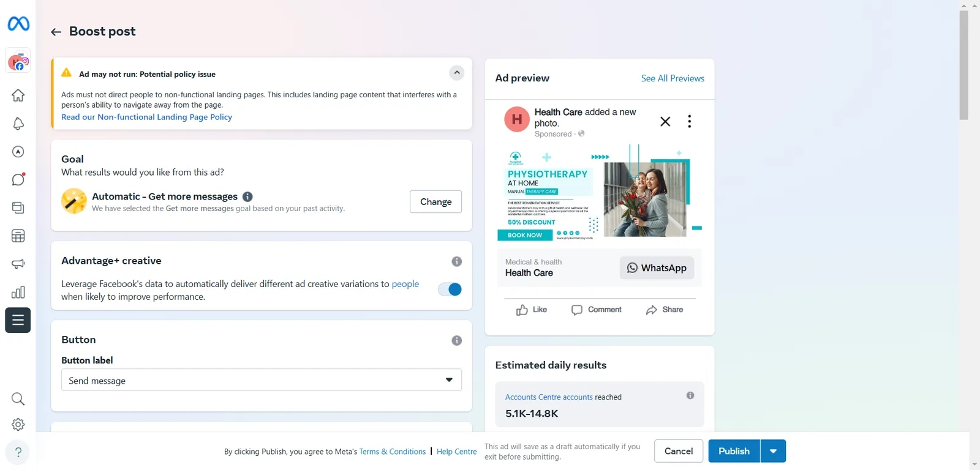Show info about Advantage+ creative
Viewport: 980px width, 470px height.
(457, 261)
